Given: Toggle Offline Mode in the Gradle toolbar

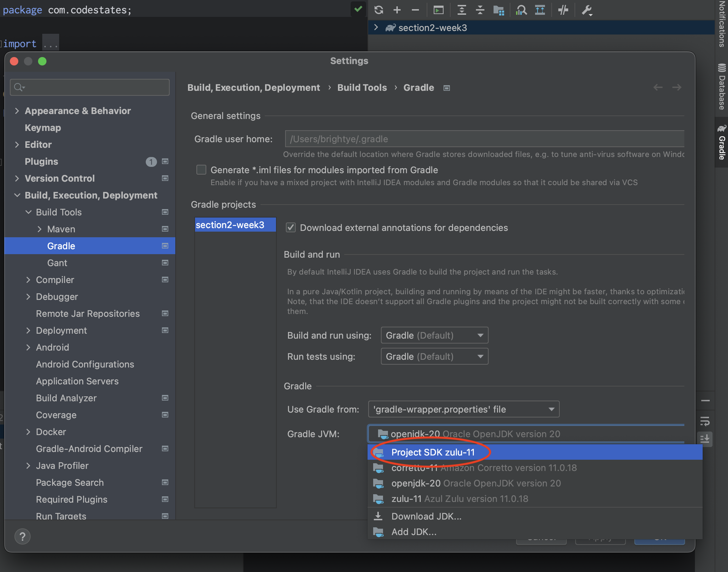Looking at the screenshot, I should click(x=563, y=10).
